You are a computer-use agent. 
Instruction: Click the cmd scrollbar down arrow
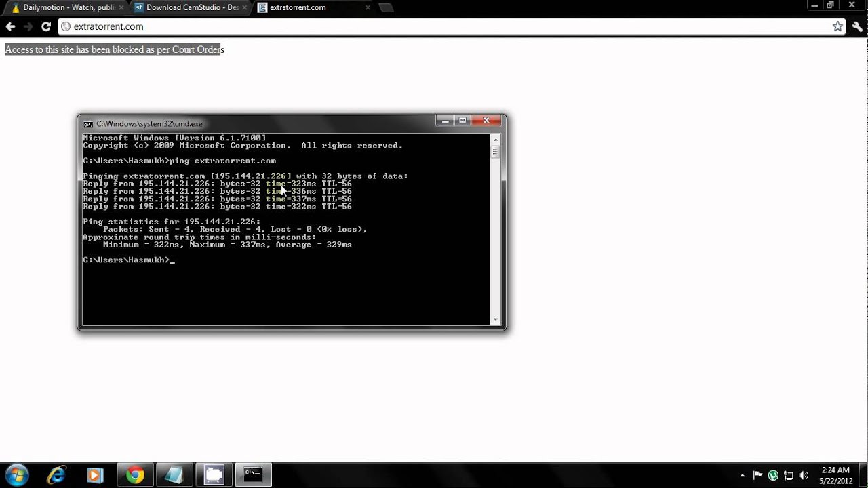495,320
